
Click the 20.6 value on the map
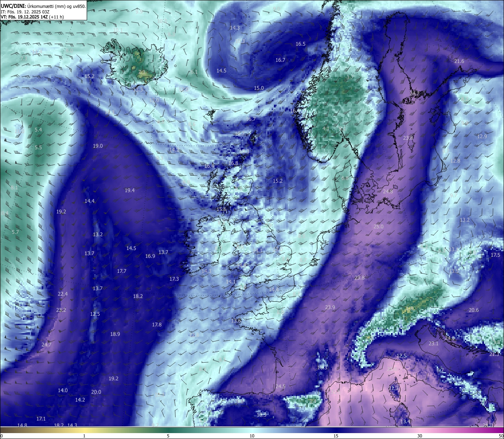(x=474, y=310)
